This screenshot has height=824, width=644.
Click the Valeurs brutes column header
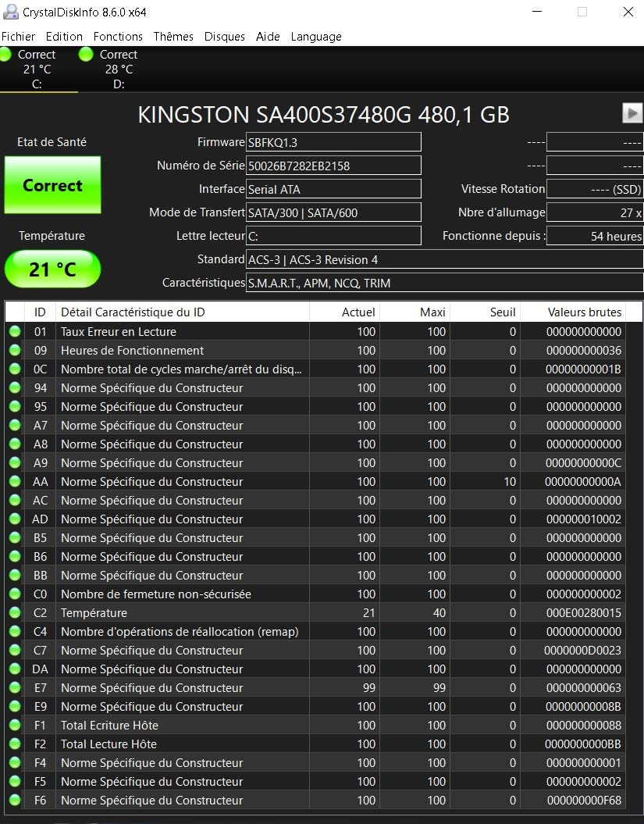pos(572,312)
